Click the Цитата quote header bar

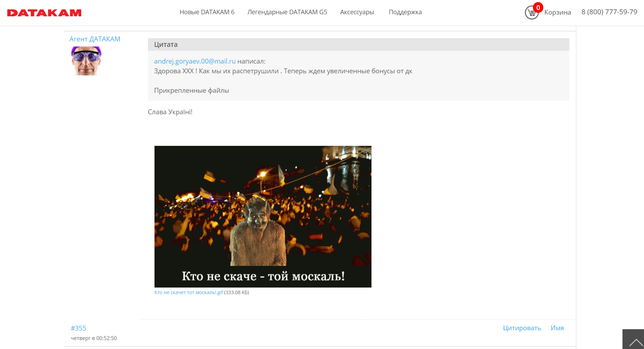coord(358,44)
